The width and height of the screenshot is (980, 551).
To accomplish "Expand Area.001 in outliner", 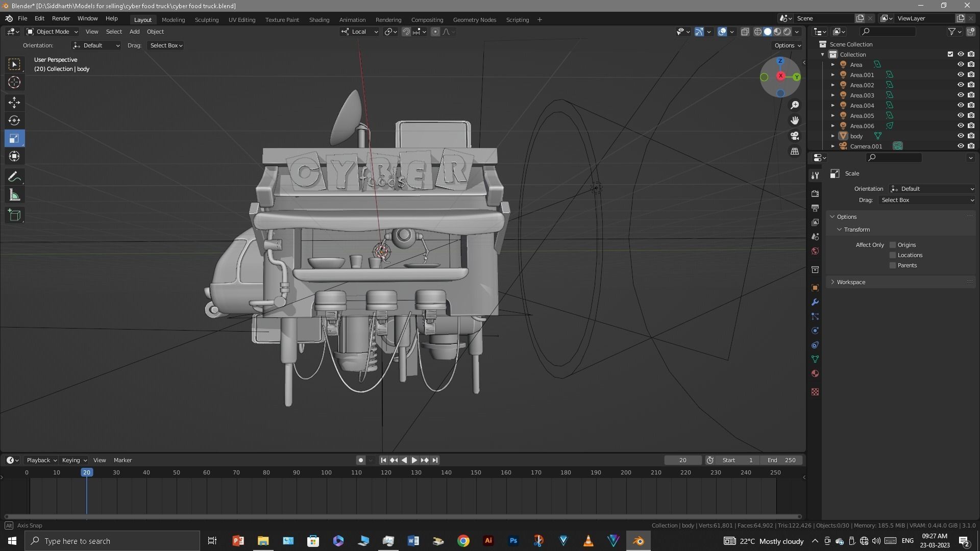I will [x=833, y=75].
